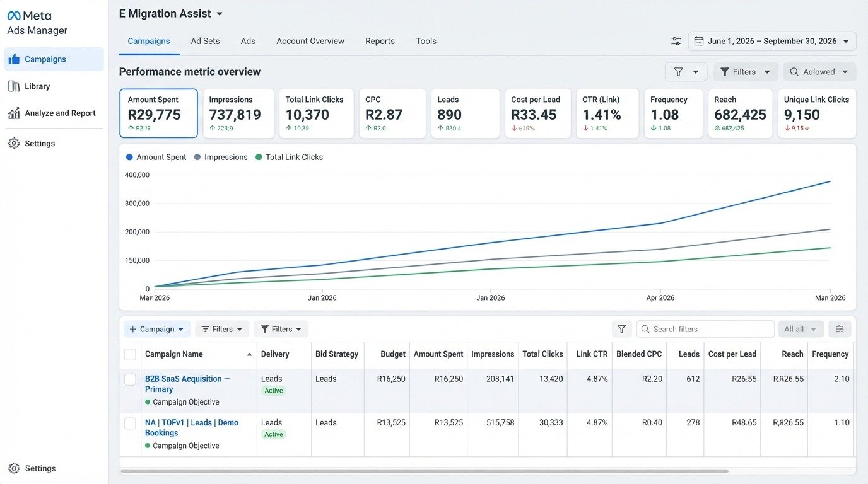Click the blue Amount Spent legend dot
The image size is (868, 484).
point(129,158)
